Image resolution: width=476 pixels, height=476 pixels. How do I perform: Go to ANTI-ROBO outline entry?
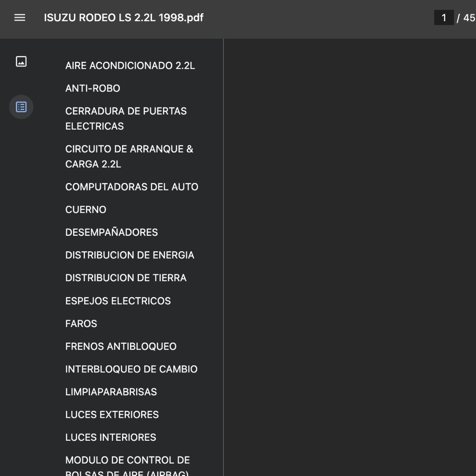click(x=93, y=88)
